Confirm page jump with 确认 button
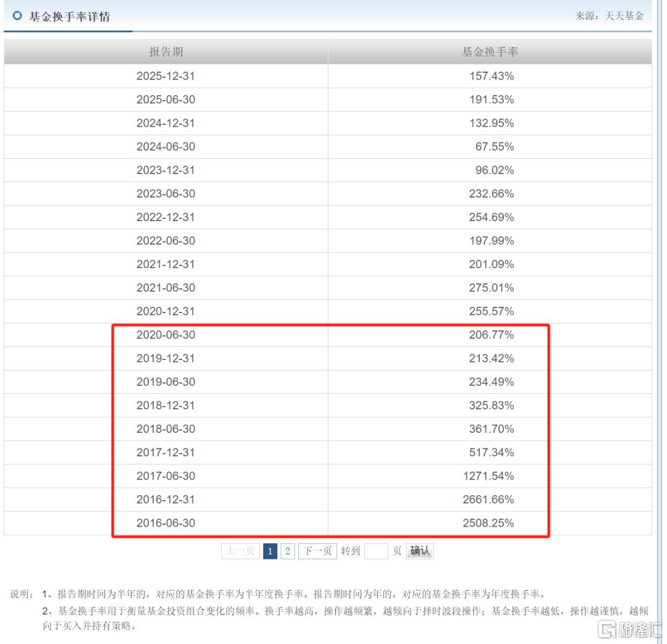667x644 pixels. 420,551
